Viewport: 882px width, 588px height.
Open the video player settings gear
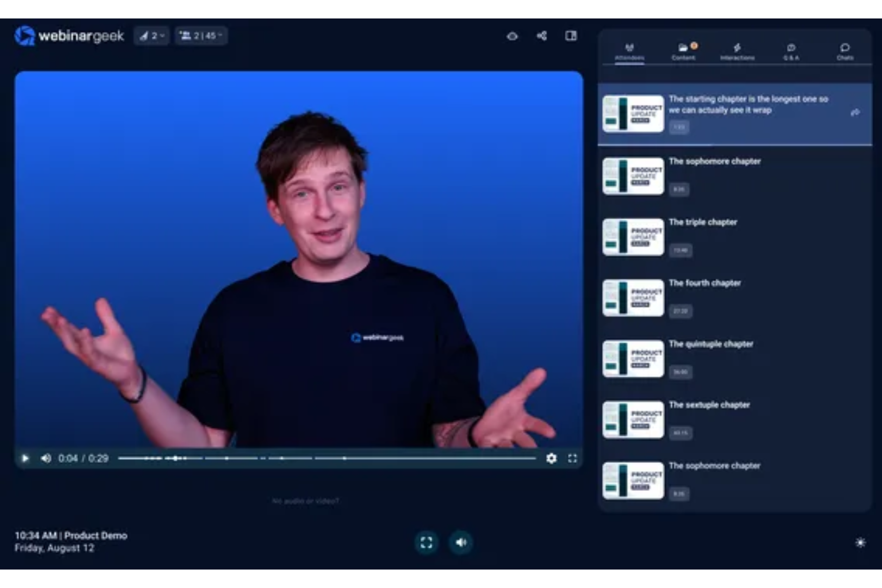(x=553, y=458)
